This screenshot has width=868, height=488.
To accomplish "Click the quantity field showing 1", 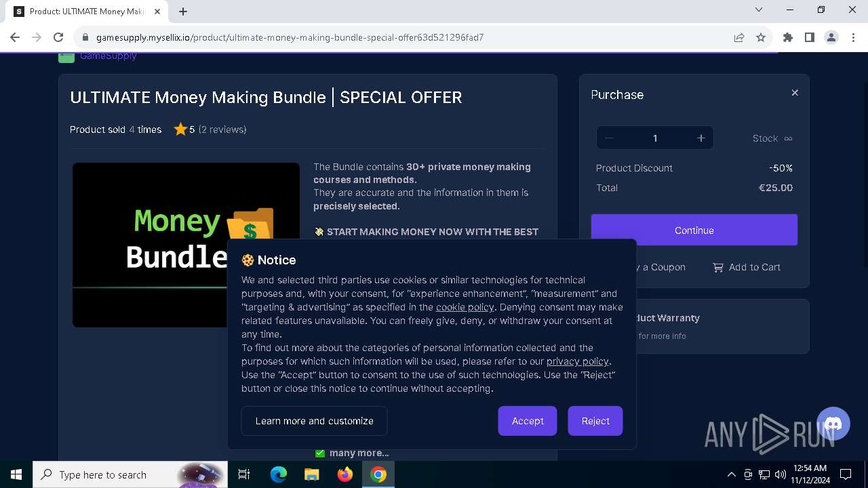I will tap(655, 138).
